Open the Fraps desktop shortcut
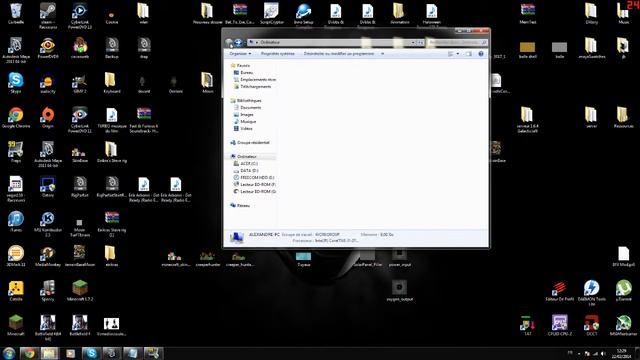 click(x=16, y=152)
